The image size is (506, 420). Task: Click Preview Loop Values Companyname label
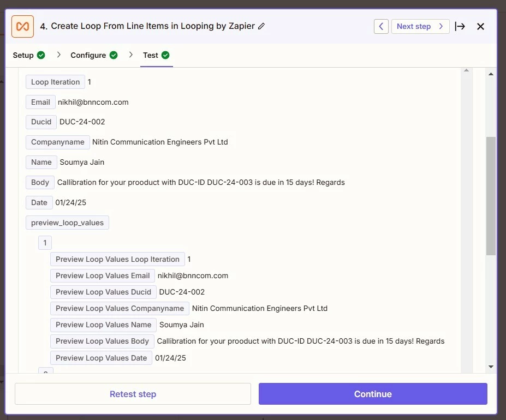[x=120, y=308]
